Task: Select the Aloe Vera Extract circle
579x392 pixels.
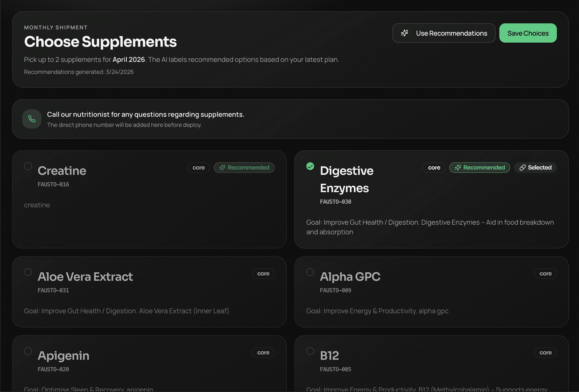Action: 28,272
